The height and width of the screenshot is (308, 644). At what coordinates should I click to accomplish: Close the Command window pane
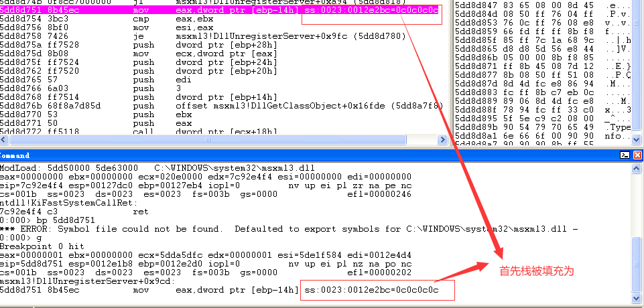[x=637, y=155]
